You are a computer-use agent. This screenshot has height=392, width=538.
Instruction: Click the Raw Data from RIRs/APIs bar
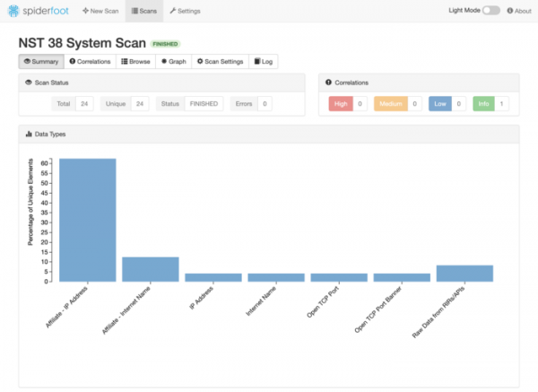tap(464, 273)
